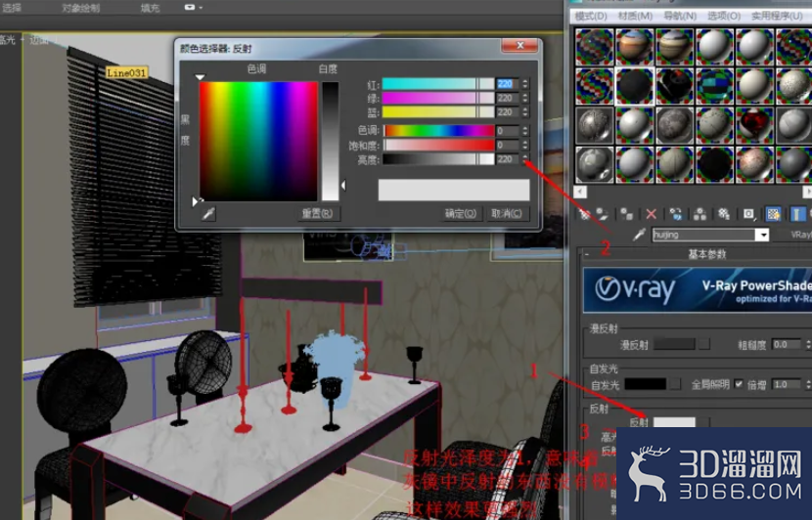The image size is (812, 520).
Task: Click inside the 色调 hue color field
Action: tap(258, 142)
